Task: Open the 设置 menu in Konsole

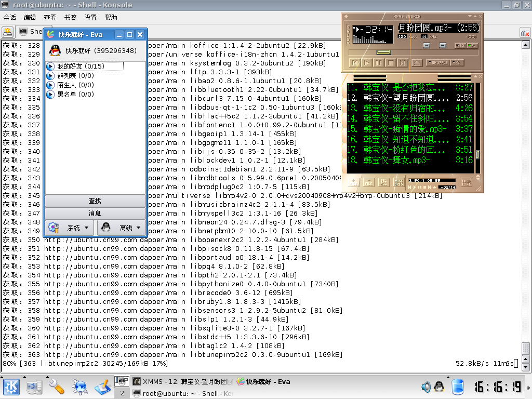Action: tap(90, 17)
